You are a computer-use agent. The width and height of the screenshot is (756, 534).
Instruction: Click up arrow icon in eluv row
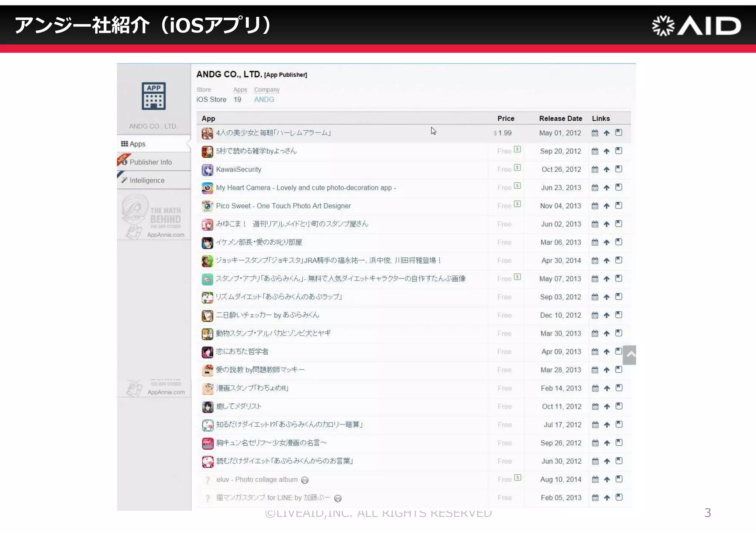[x=607, y=479]
